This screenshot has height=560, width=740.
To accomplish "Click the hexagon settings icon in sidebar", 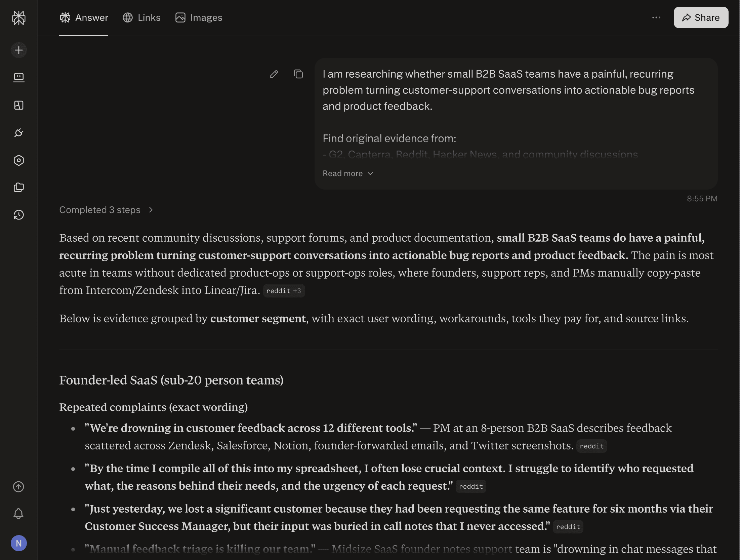I will click(19, 160).
